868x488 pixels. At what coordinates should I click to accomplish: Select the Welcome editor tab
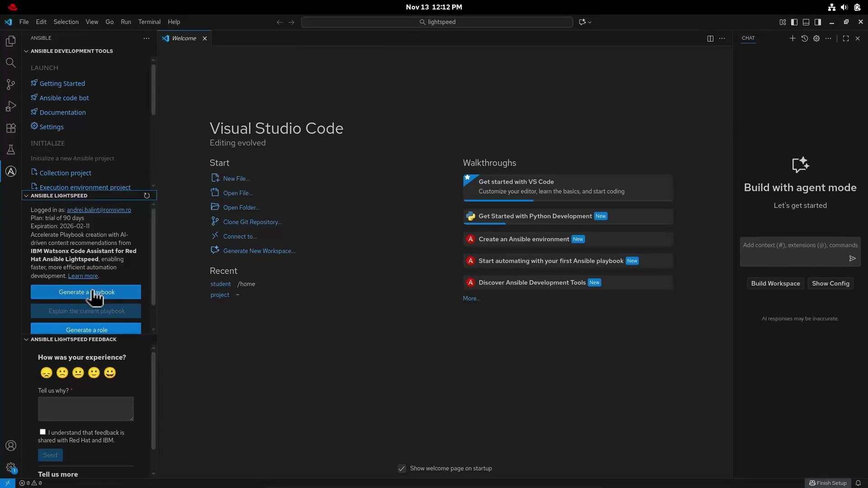tap(184, 38)
